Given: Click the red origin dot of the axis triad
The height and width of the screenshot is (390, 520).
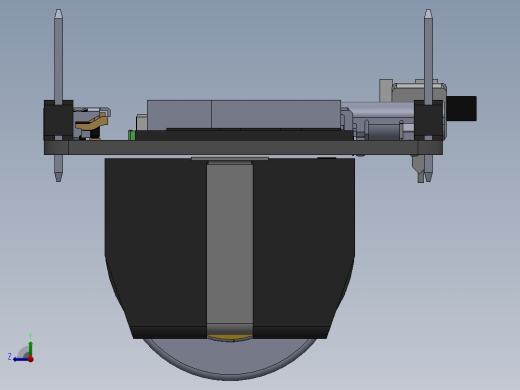Looking at the screenshot, I should [x=31, y=359].
